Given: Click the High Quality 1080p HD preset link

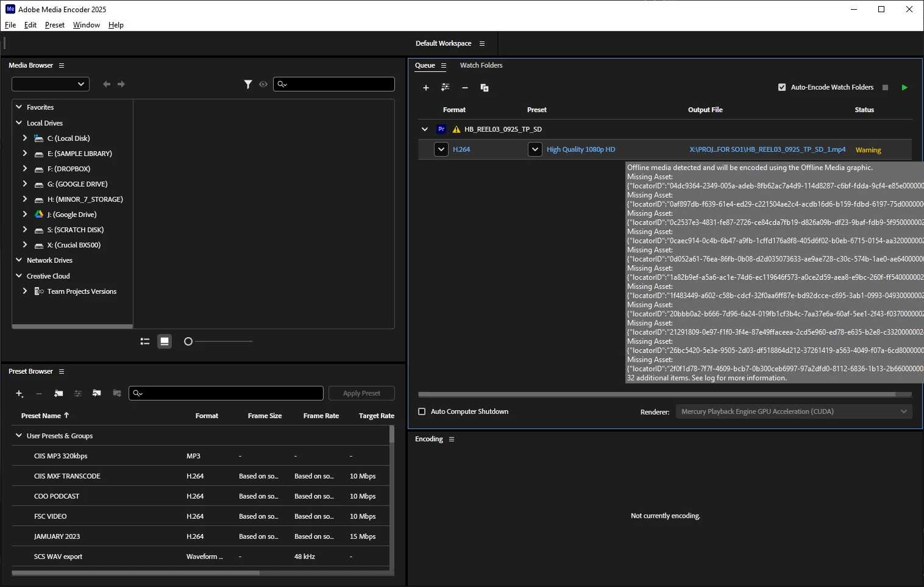Looking at the screenshot, I should point(581,149).
